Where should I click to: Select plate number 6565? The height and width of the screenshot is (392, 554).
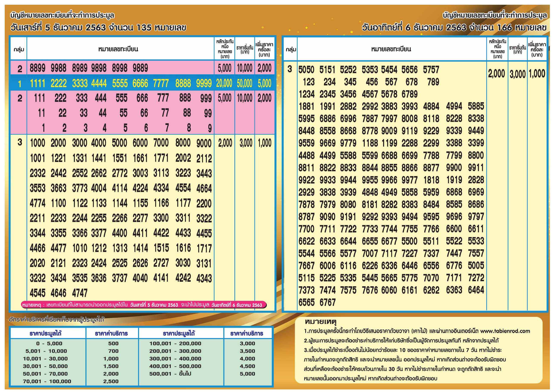point(306,302)
